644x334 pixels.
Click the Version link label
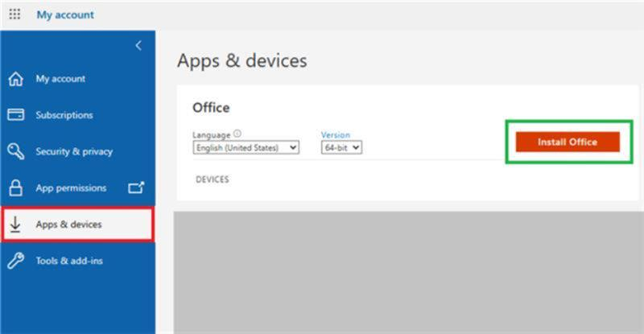coord(336,134)
